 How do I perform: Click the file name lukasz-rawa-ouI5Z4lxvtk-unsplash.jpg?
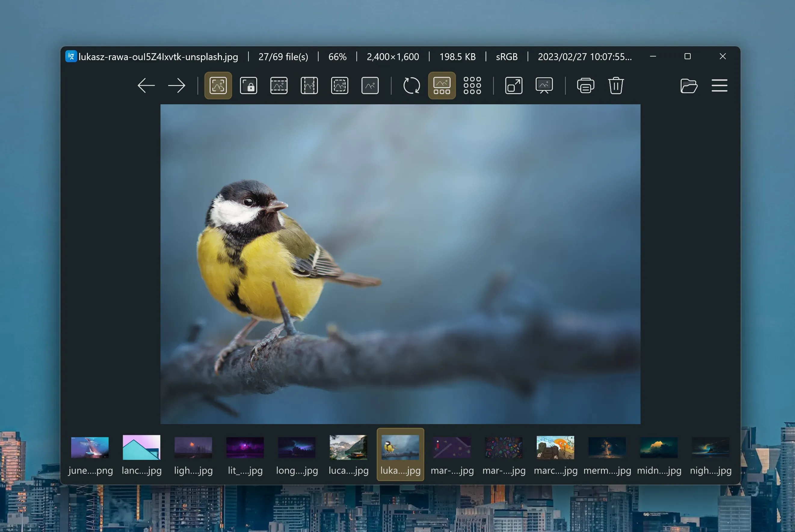coord(158,57)
